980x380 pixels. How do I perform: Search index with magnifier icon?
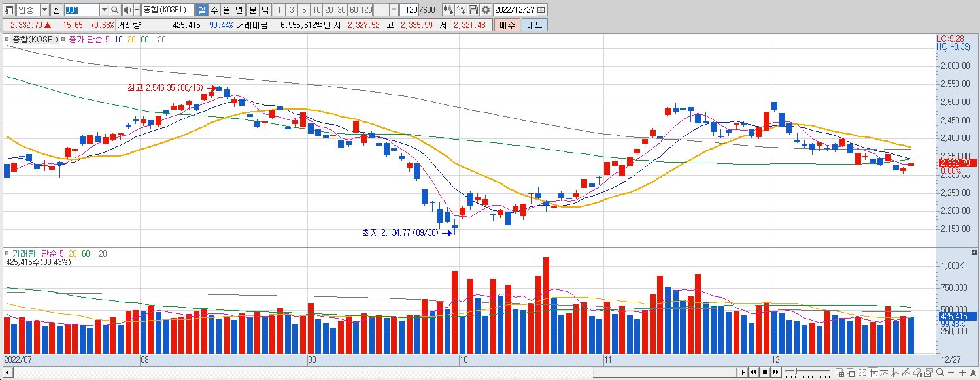(115, 10)
